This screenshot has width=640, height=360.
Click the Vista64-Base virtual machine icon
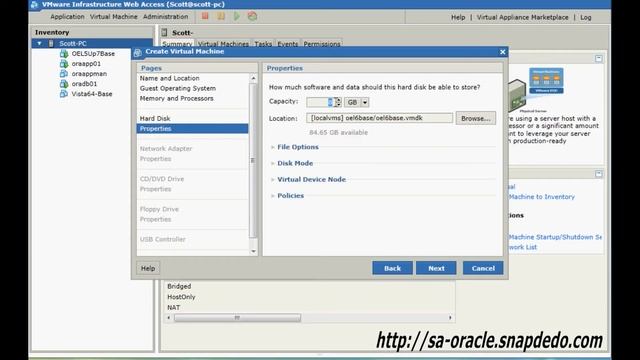64,94
